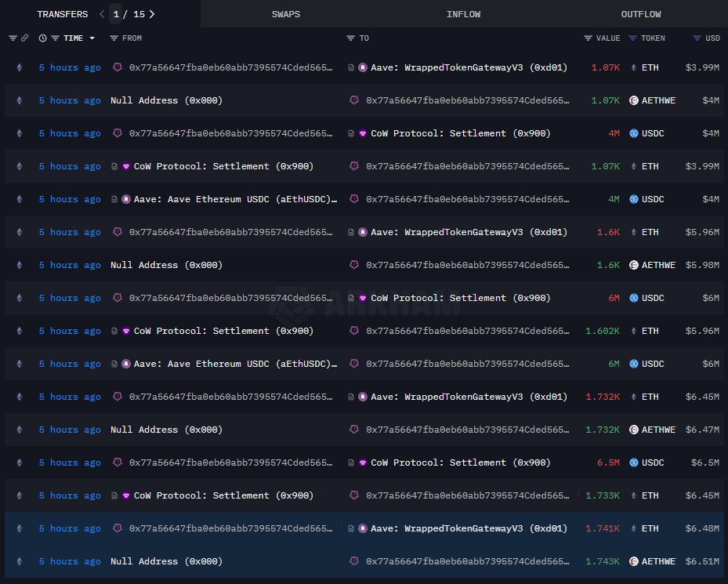Image resolution: width=728 pixels, height=584 pixels.
Task: Open the TO column filter
Action: [x=350, y=38]
